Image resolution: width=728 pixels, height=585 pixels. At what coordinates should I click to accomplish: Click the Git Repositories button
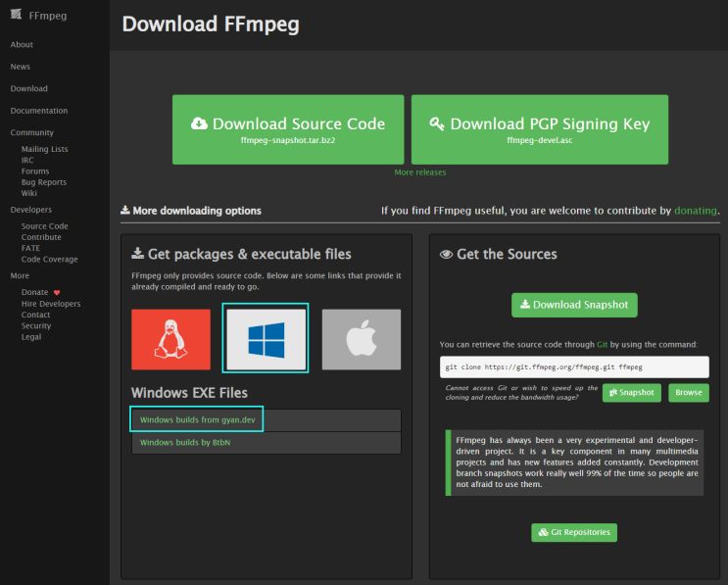tap(574, 532)
